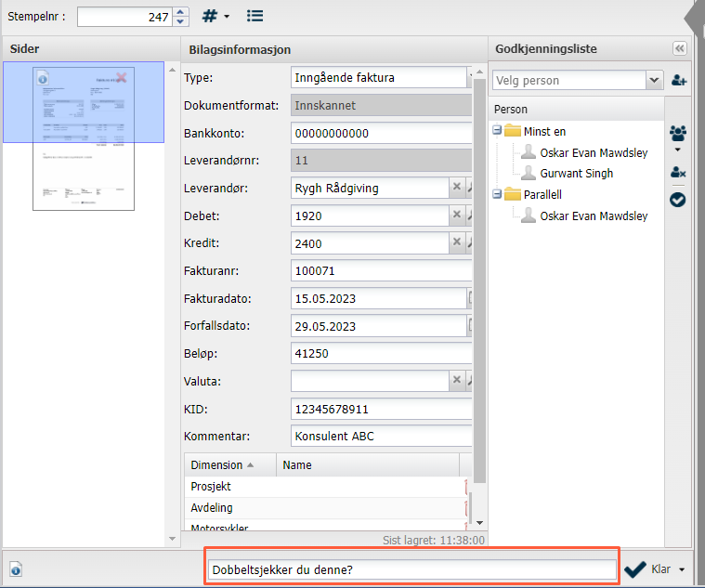The image size is (705, 588).
Task: Collapse the Minst en folder
Action: [498, 131]
